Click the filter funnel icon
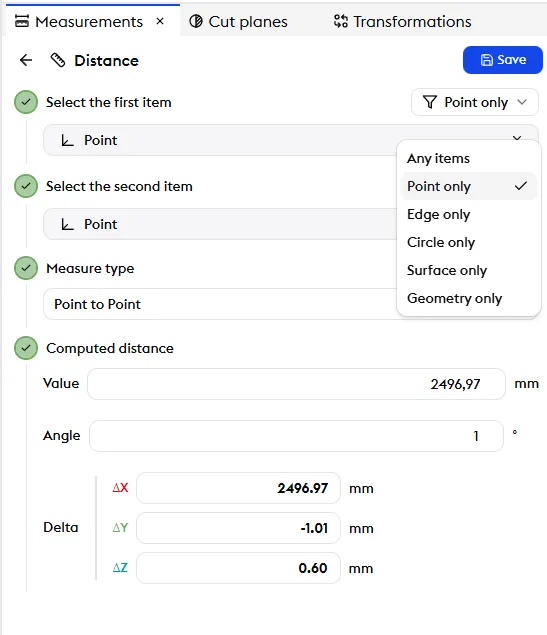 click(x=430, y=102)
